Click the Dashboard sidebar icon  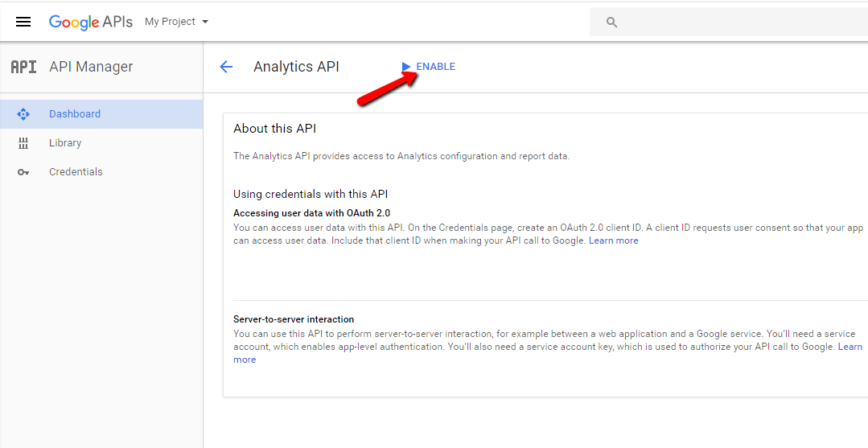(23, 114)
